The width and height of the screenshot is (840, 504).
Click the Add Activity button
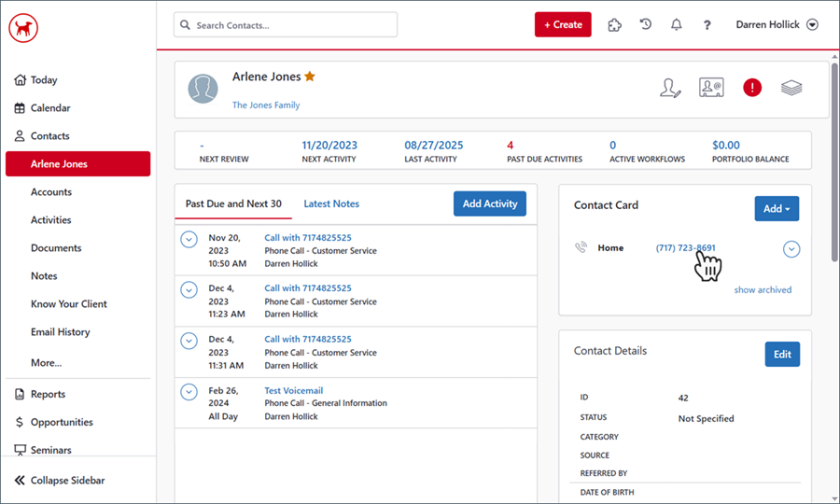click(489, 203)
